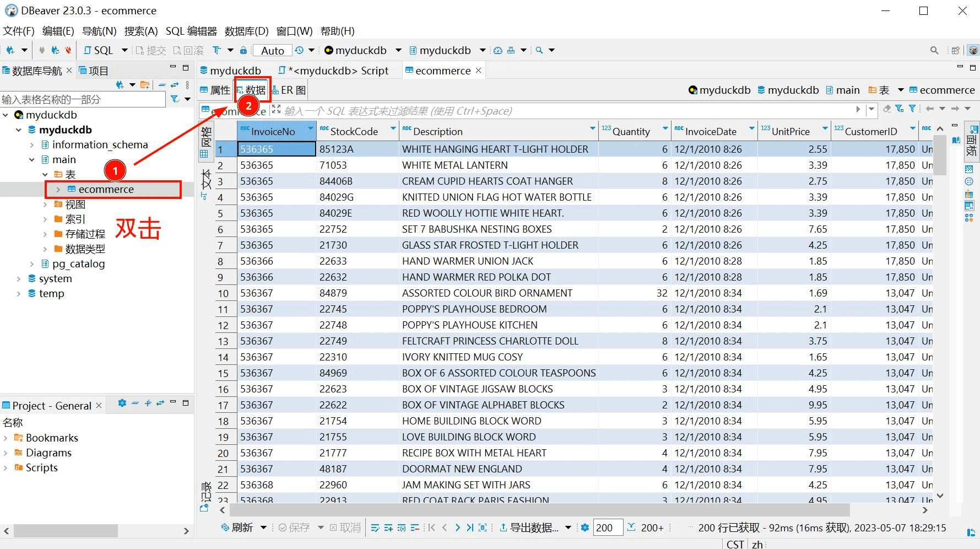The height and width of the screenshot is (549, 980).
Task: Open the UnitPrice column header dropdown
Action: coord(825,128)
